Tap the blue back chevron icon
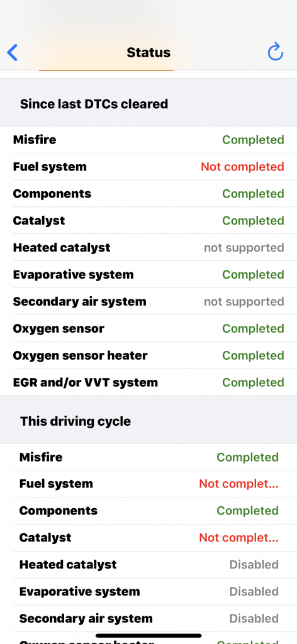 coord(13,53)
